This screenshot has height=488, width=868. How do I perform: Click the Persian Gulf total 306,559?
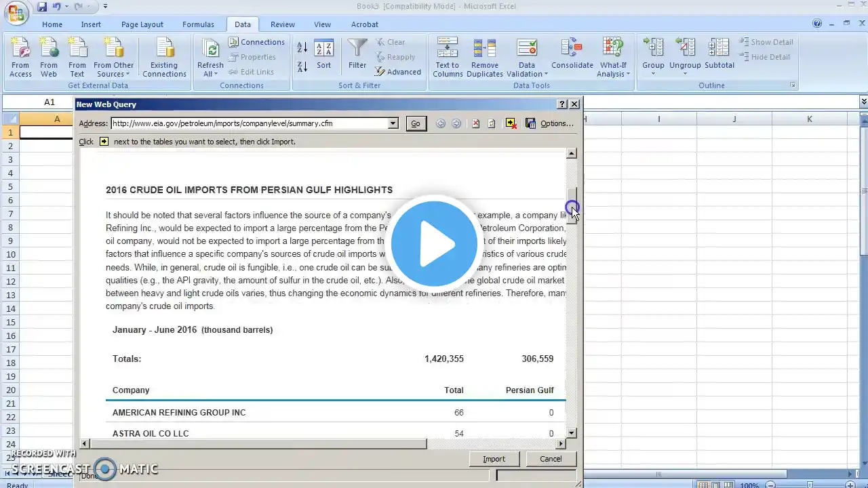click(538, 359)
